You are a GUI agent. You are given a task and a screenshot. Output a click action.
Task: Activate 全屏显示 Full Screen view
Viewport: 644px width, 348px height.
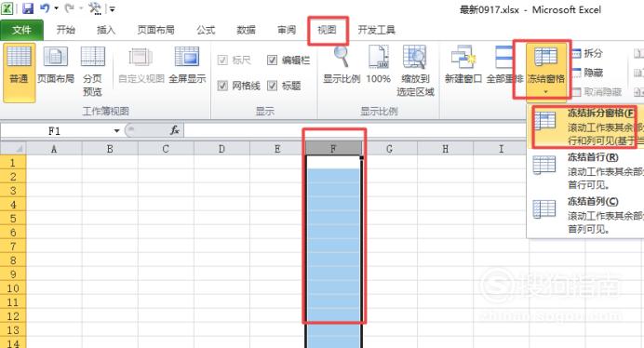tap(187, 66)
